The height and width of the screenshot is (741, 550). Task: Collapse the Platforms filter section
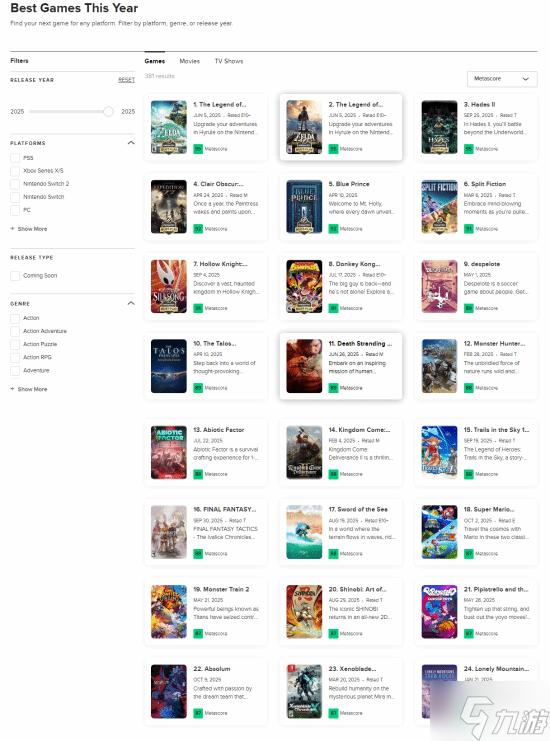click(131, 143)
